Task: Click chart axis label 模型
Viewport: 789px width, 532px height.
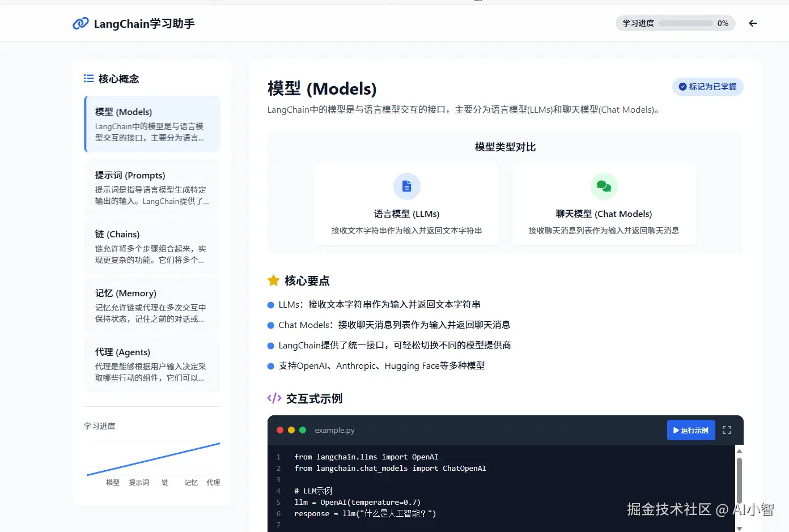Action: point(113,483)
